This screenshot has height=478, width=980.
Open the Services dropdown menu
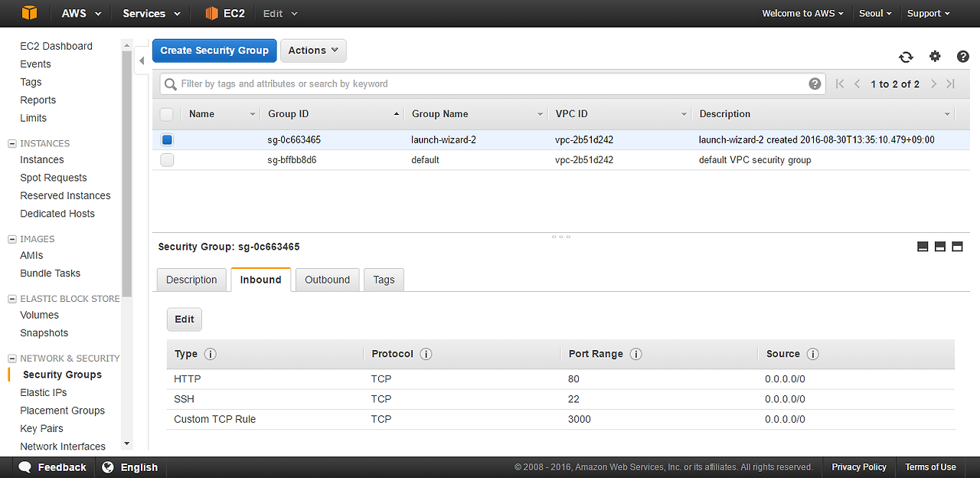(152, 13)
